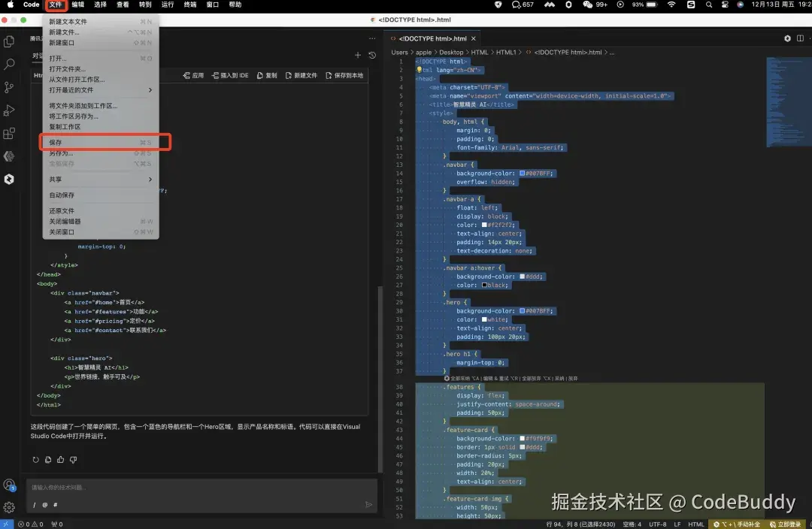Close the <!DOCTYPE html>.html tab
Screen dimensions: 812x529
(x=474, y=38)
